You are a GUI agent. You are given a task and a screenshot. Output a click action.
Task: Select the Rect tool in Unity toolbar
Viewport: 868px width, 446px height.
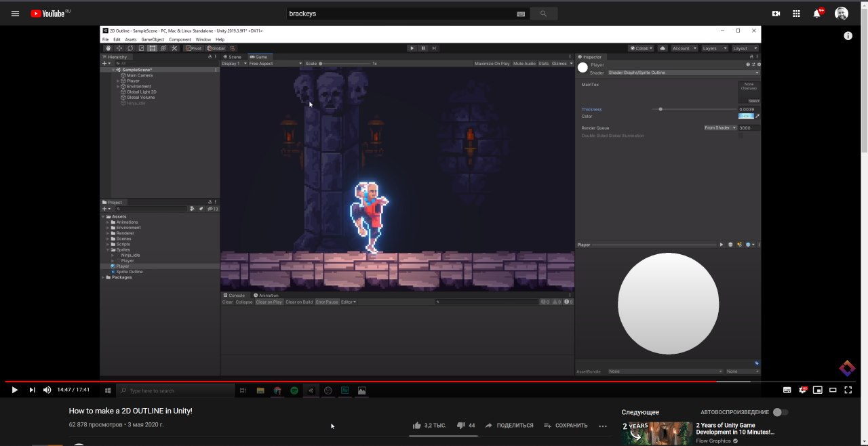152,48
